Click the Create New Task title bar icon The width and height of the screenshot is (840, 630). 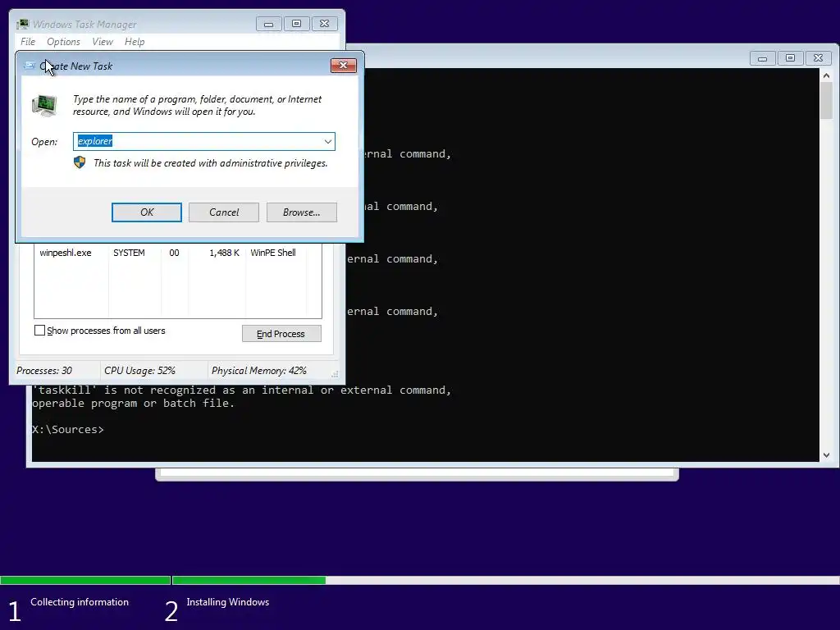click(x=30, y=66)
